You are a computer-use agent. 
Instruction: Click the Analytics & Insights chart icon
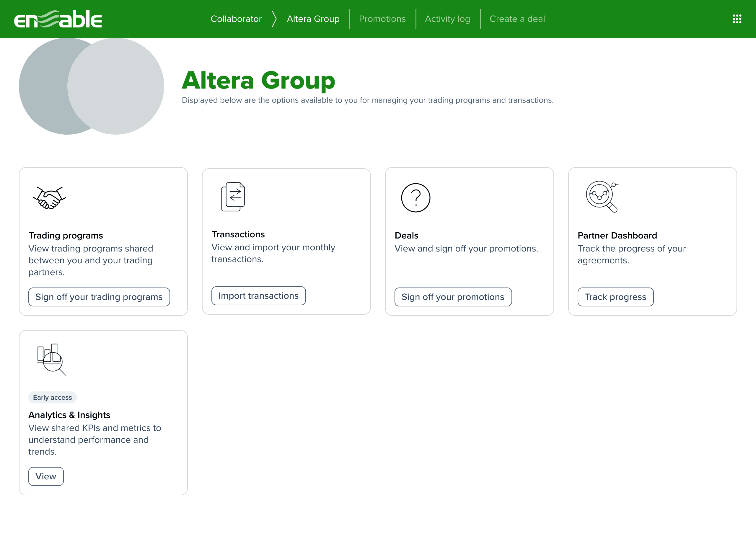51,360
